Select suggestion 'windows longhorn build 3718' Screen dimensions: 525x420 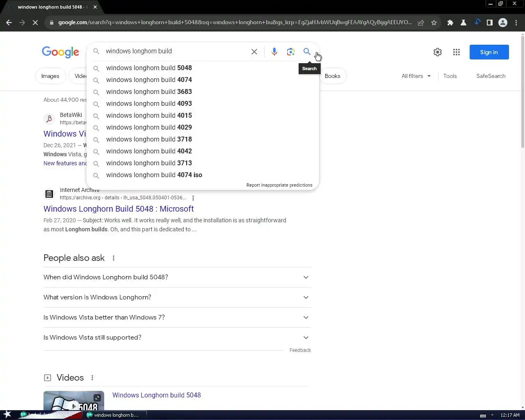(x=203, y=139)
